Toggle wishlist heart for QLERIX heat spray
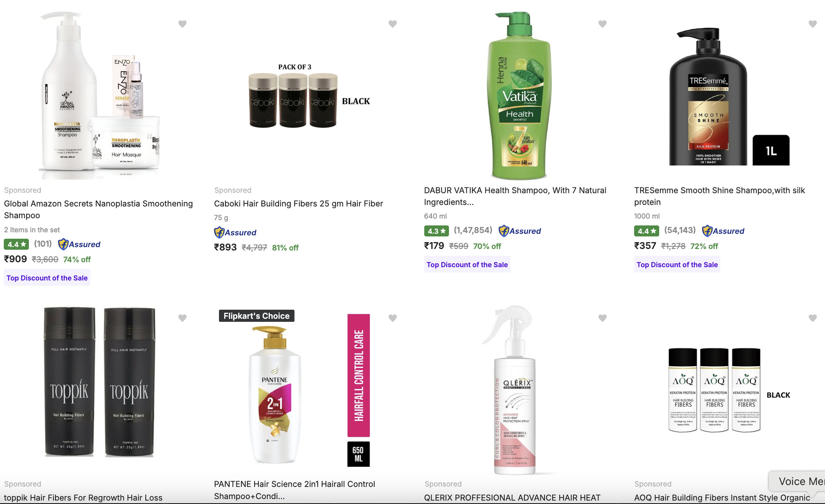 click(602, 318)
